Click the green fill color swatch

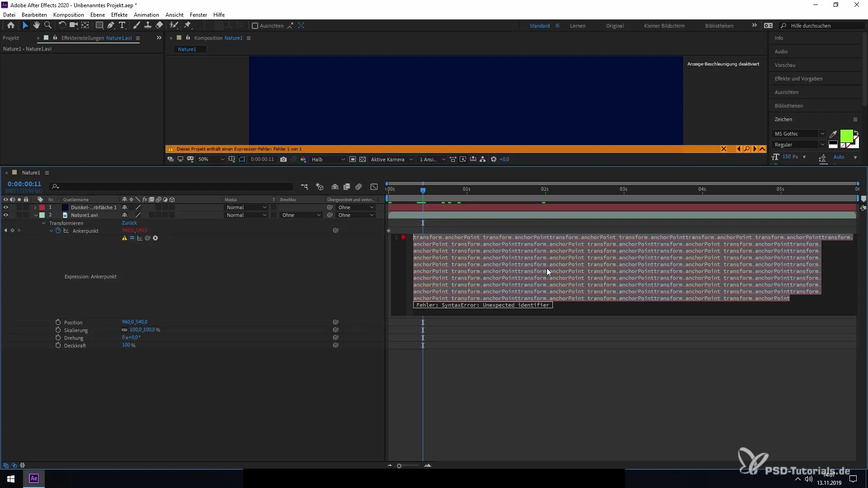(846, 136)
